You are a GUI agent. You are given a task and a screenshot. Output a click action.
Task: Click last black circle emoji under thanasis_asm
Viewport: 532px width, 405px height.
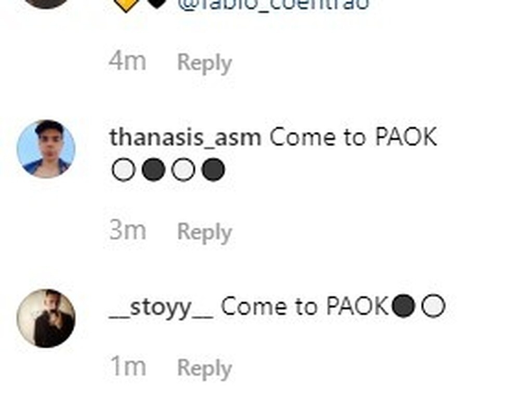pos(213,170)
